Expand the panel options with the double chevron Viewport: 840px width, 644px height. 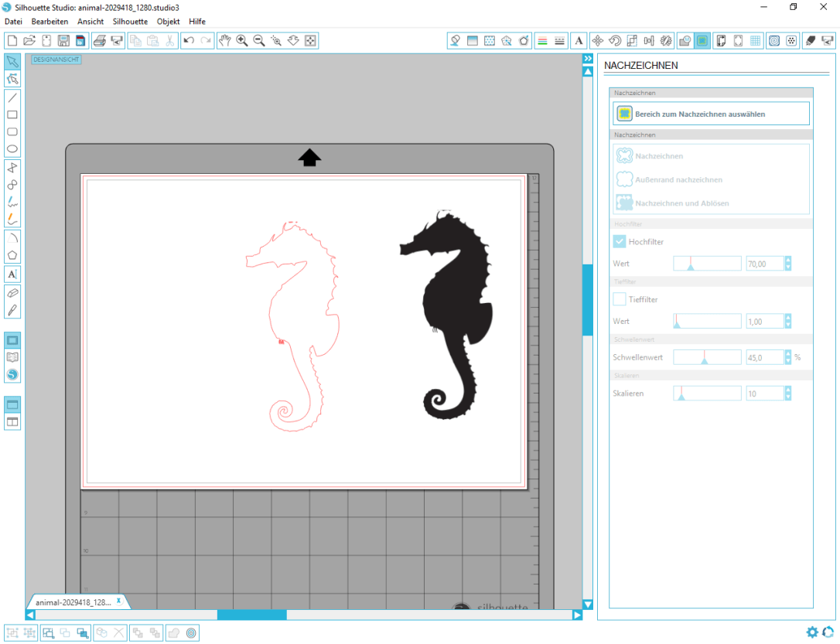tap(589, 57)
